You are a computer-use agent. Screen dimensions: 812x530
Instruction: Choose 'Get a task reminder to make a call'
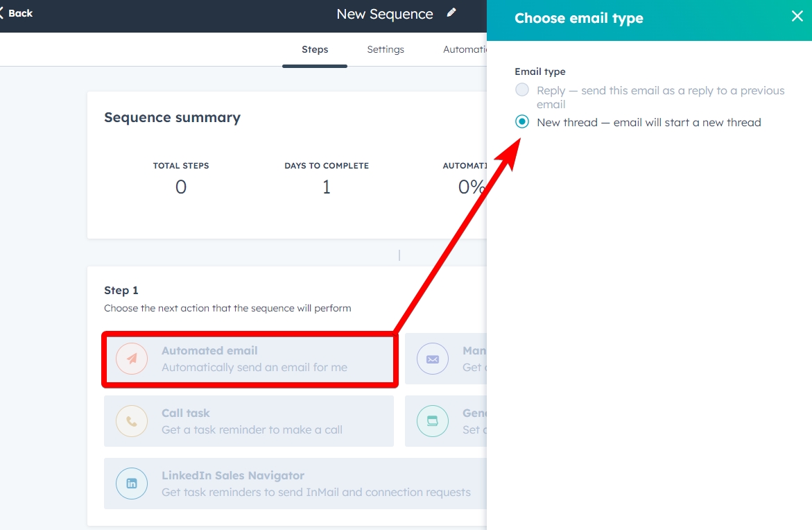coord(252,430)
